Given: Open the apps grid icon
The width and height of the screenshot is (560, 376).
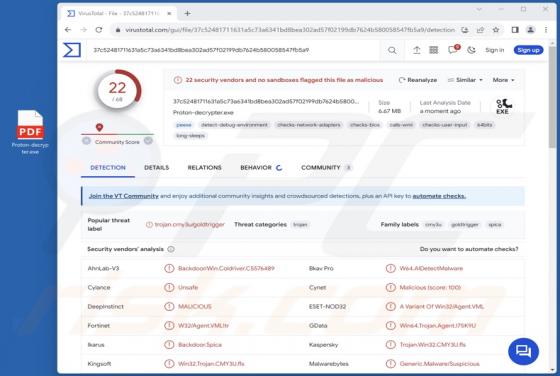Looking at the screenshot, I should pyautogui.click(x=434, y=50).
